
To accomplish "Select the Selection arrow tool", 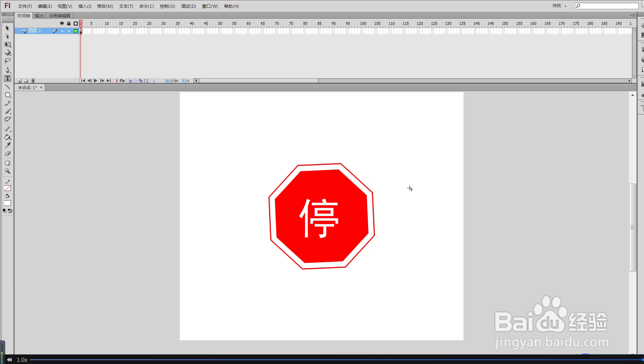I will pos(7,28).
